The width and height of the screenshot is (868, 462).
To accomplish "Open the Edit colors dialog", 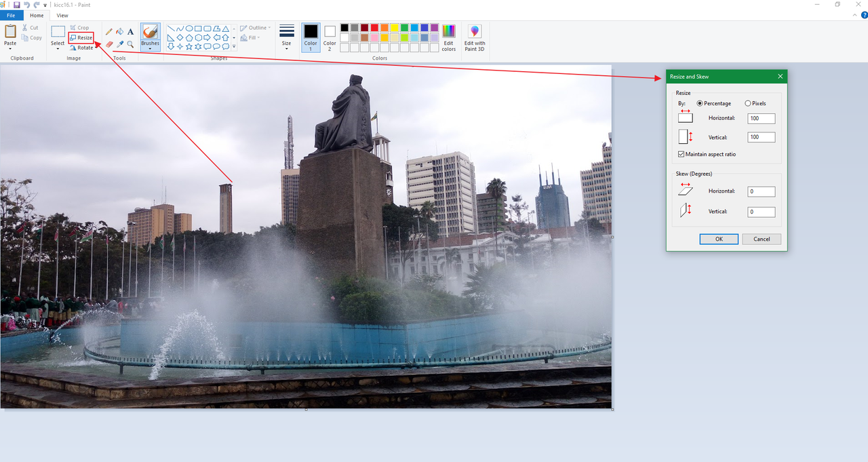I will tap(449, 38).
